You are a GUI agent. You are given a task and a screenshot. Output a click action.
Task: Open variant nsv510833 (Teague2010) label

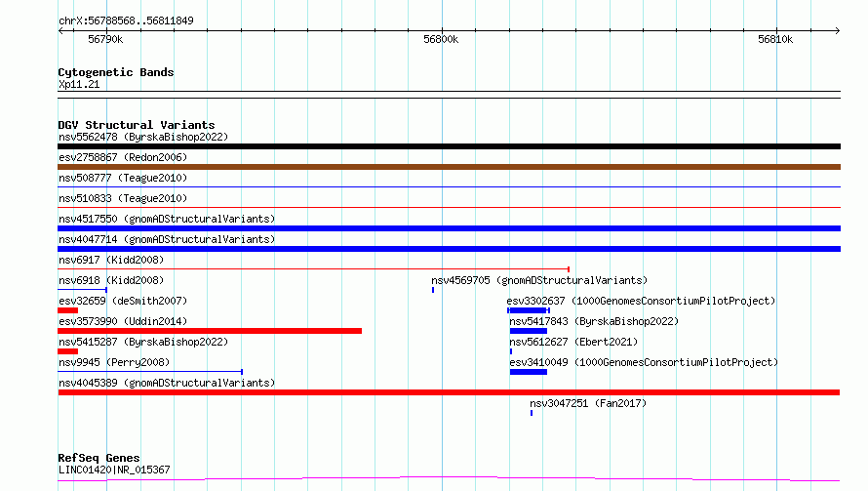pos(123,198)
